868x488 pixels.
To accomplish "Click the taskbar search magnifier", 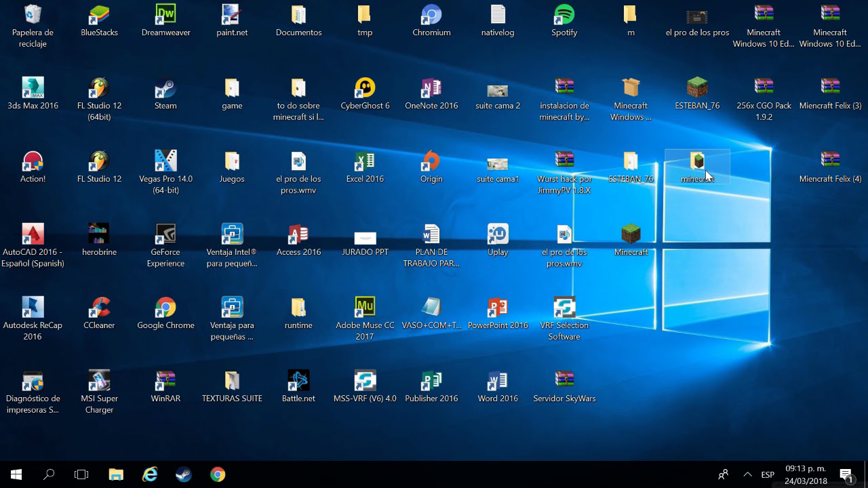I will pyautogui.click(x=49, y=474).
